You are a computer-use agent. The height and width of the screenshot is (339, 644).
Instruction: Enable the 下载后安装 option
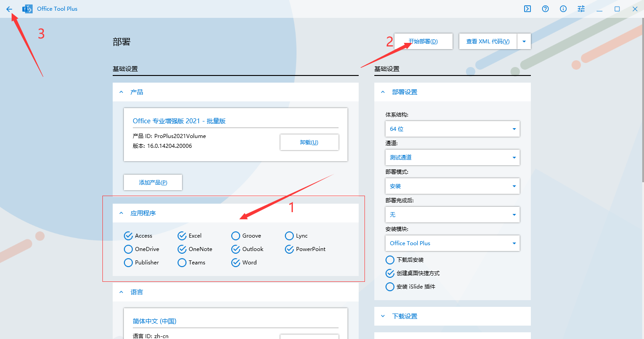(390, 260)
